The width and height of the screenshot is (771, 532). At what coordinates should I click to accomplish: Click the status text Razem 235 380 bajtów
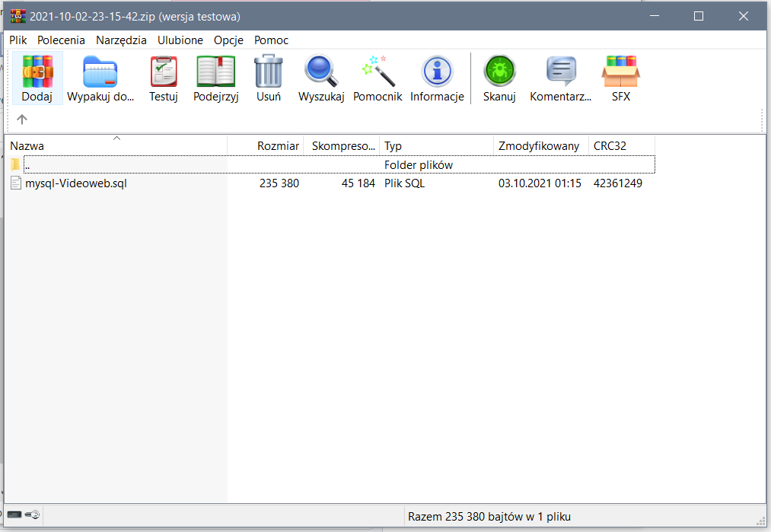(489, 517)
